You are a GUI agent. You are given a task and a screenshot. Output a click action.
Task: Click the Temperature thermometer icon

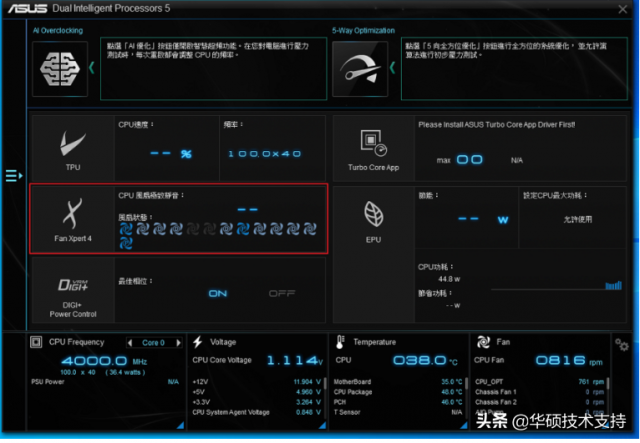[x=340, y=342]
